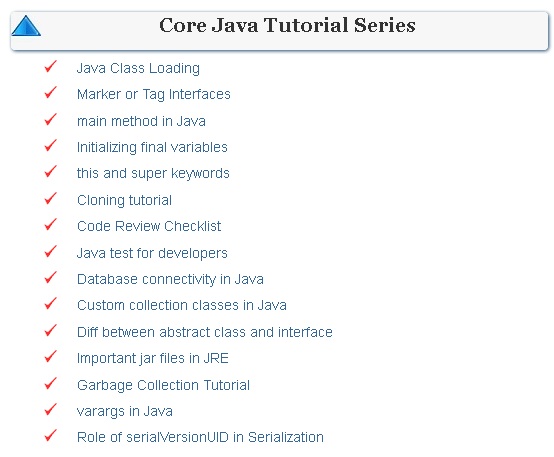Click the Core Java Tutorial Series heading

point(287,25)
